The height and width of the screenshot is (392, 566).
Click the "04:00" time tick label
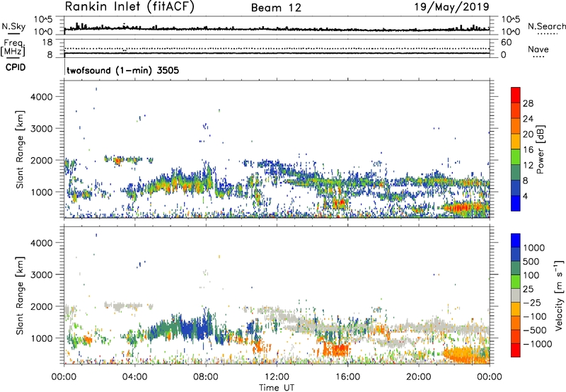135,377
